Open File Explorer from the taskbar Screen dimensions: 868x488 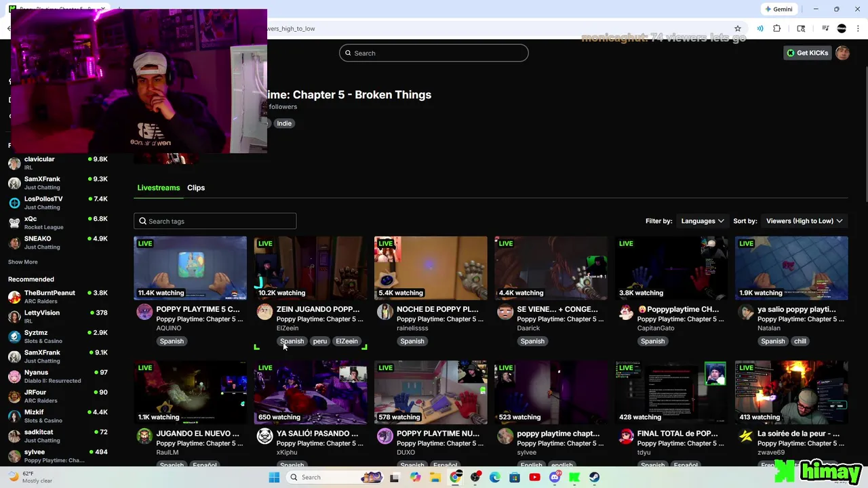click(x=435, y=477)
